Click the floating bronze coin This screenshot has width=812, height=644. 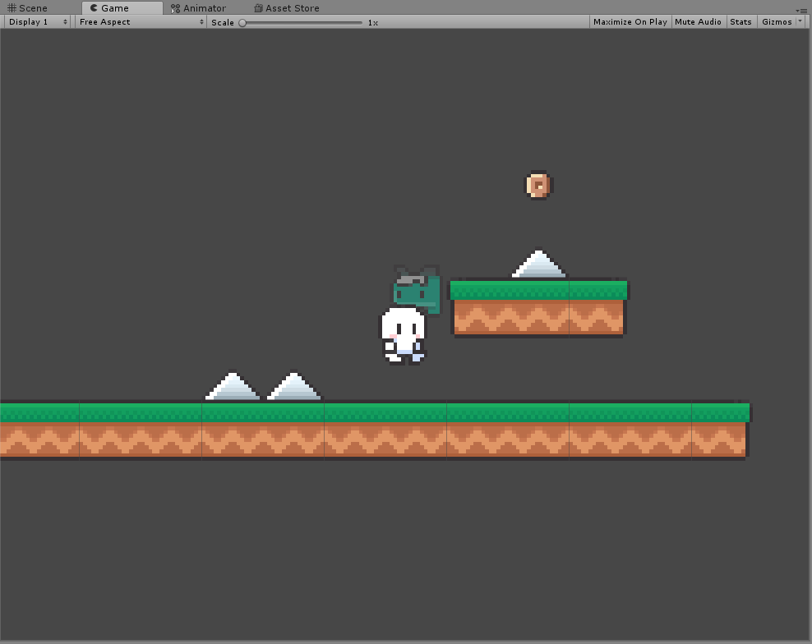click(538, 185)
